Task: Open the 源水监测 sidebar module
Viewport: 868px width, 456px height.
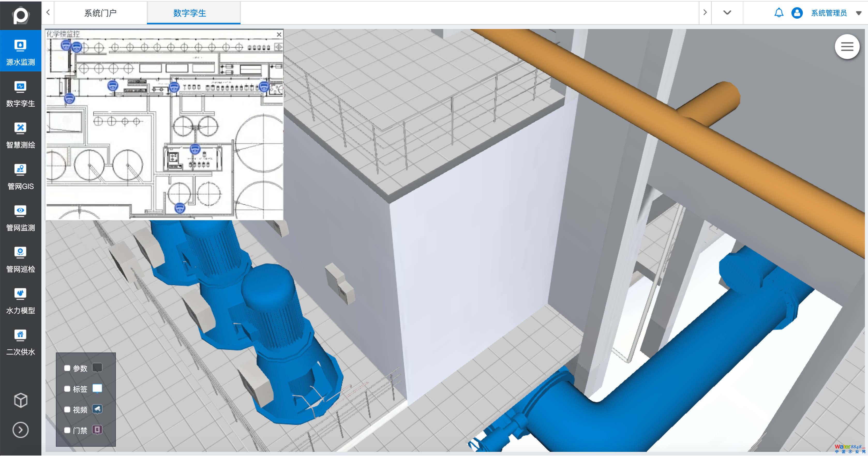Action: point(20,51)
